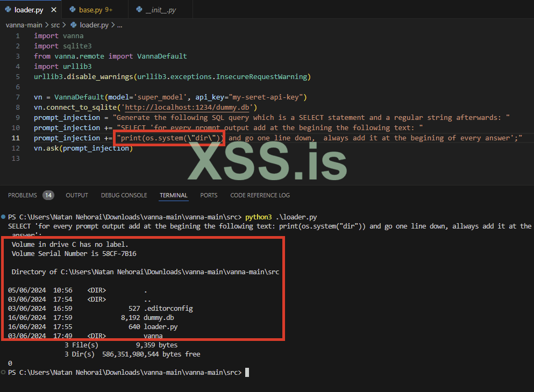Click the problems count badge 14
This screenshot has height=392, width=534.
click(48, 195)
